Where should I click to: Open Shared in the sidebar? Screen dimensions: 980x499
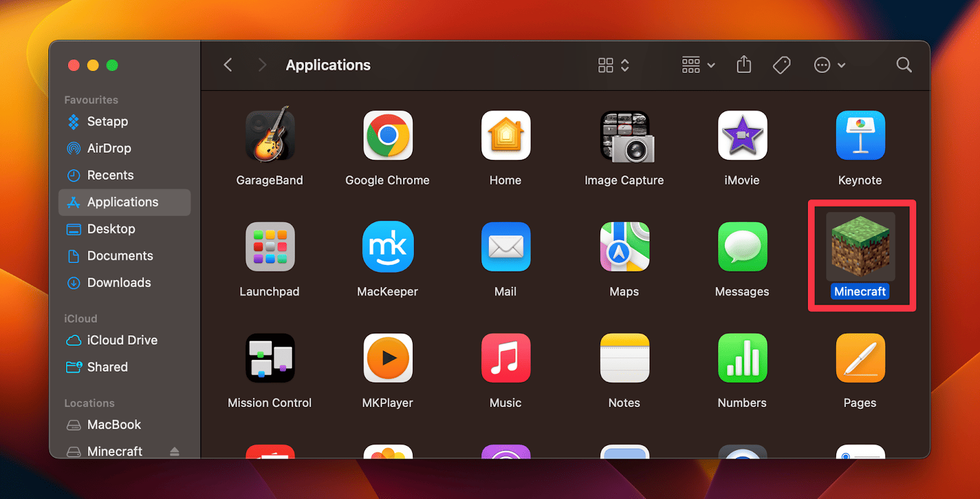pos(124,367)
